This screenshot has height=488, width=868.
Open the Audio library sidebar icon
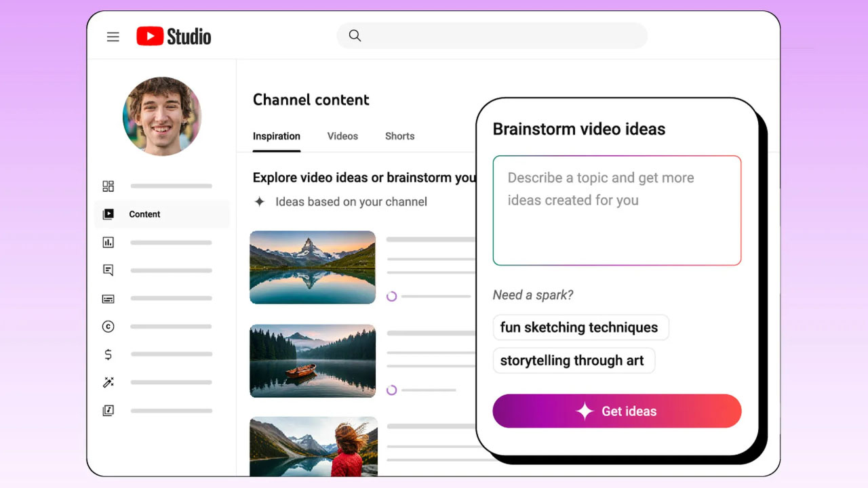pyautogui.click(x=108, y=410)
